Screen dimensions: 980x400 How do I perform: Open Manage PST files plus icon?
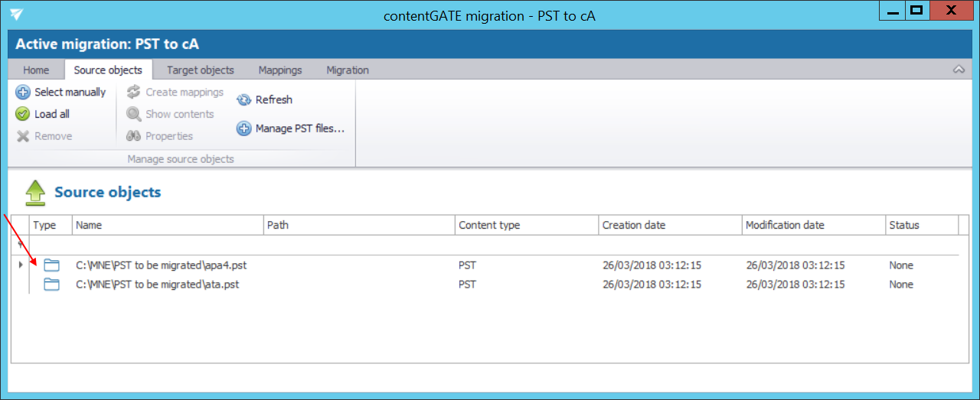coord(243,128)
